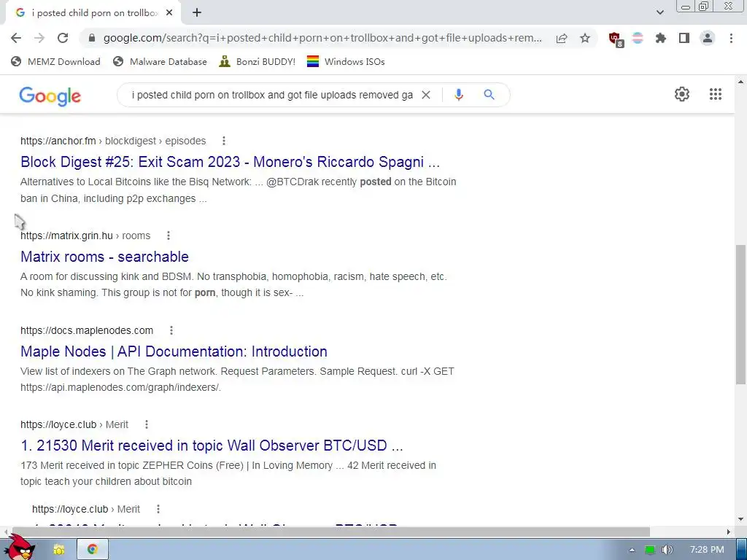Viewport: 747px width, 560px height.
Task: Open the Windows ISOs bookmark
Action: (346, 61)
